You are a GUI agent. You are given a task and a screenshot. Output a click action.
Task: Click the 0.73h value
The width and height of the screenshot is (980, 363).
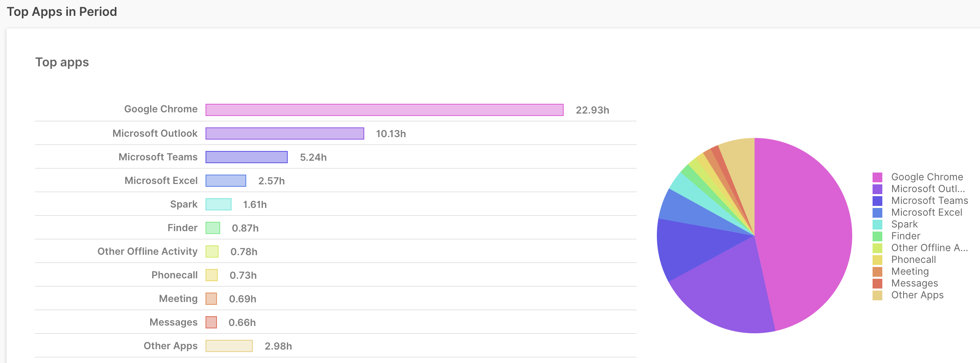[243, 276]
